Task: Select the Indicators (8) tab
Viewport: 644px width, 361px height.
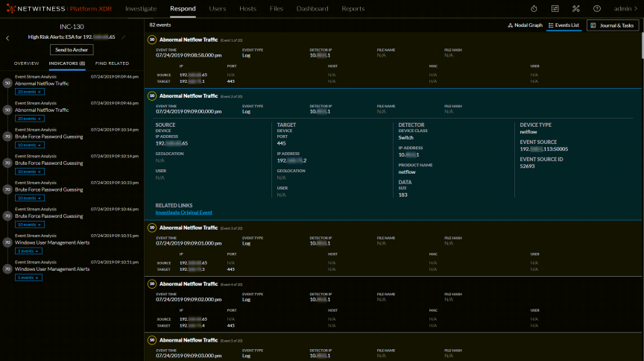Action: point(67,63)
